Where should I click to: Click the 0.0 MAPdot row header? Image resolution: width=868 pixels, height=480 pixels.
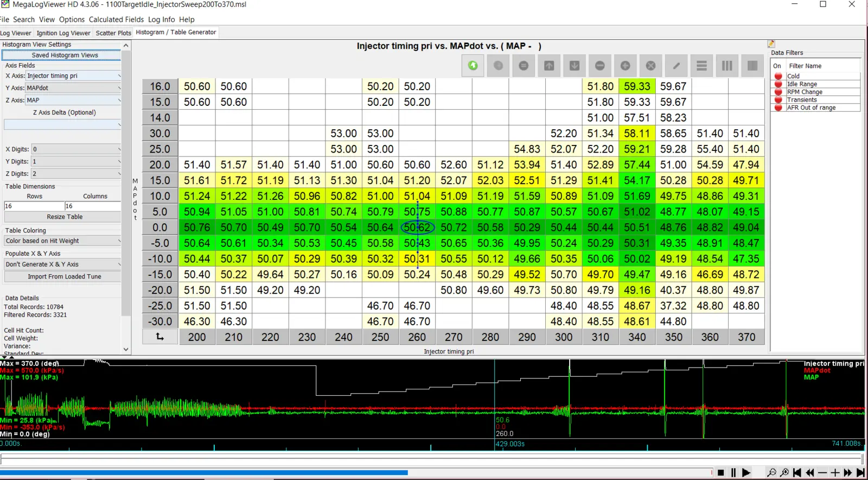coord(160,228)
